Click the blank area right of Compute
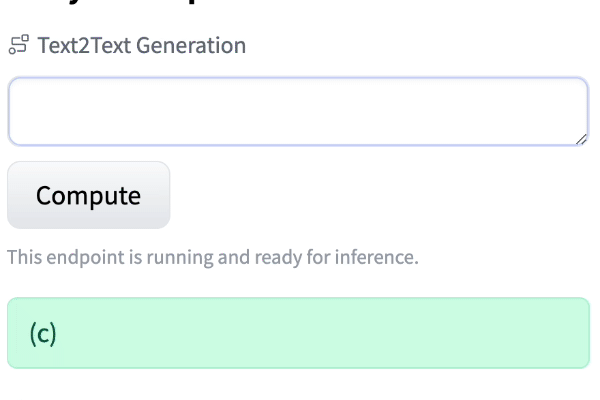Viewport: 600px width, 400px height. (x=380, y=195)
